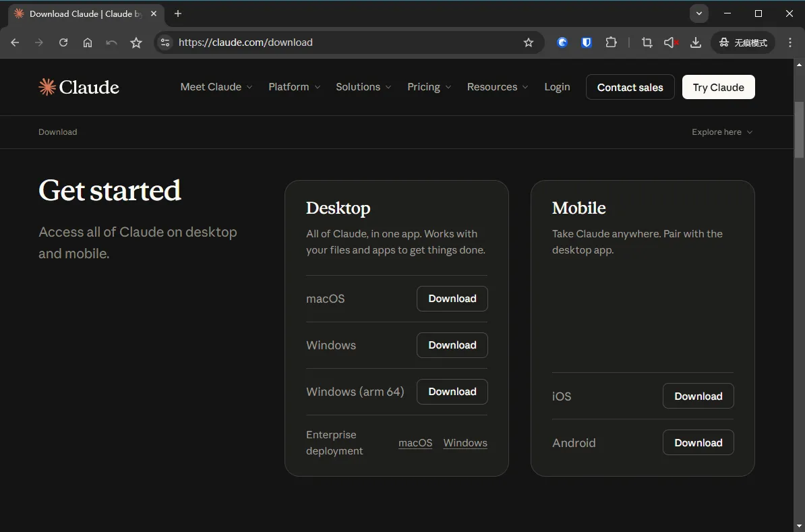Open the Bitwarden shield extension icon

point(587,42)
